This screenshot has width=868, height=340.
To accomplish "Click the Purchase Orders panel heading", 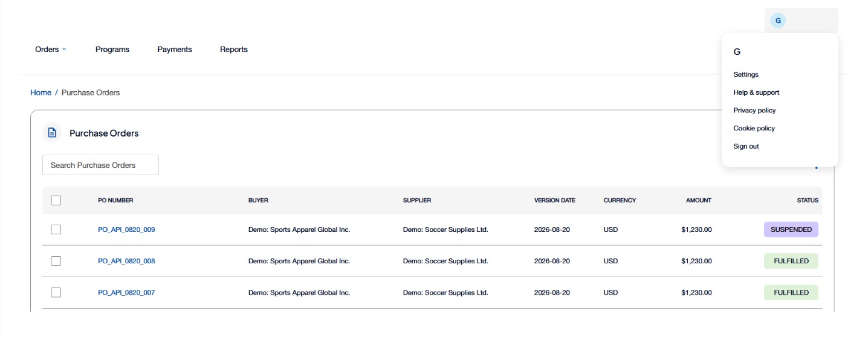I will [104, 133].
